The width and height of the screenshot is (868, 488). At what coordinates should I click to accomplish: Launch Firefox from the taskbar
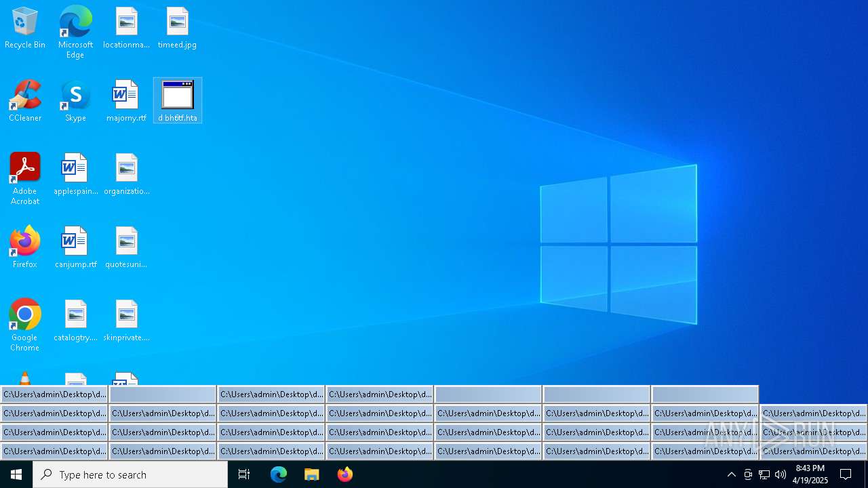[345, 474]
